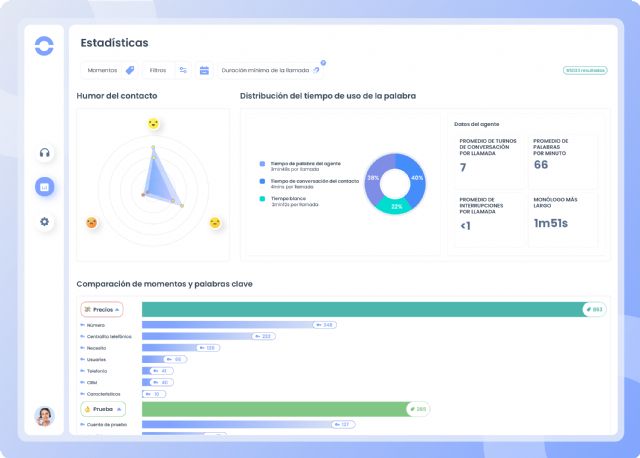The image size is (640, 458).
Task: Click the happy emoji on radar chart
Action: tap(153, 124)
